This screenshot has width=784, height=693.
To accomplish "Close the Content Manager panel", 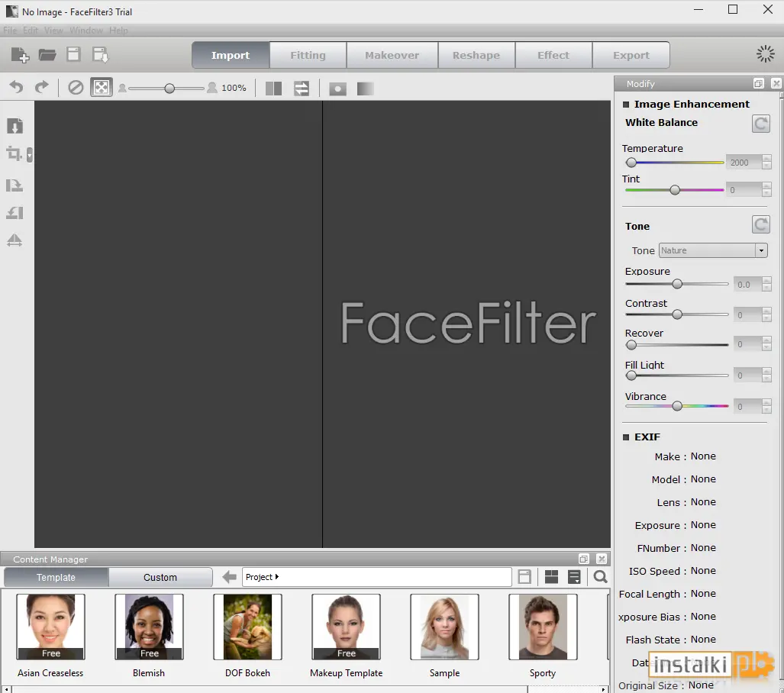I will [602, 559].
